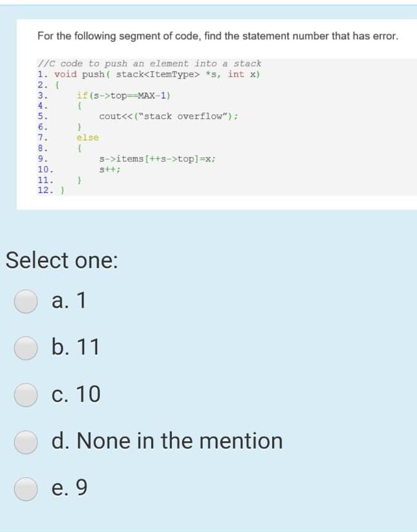Click the label text 'c. 10'
This screenshot has width=417, height=532.
[x=75, y=394]
